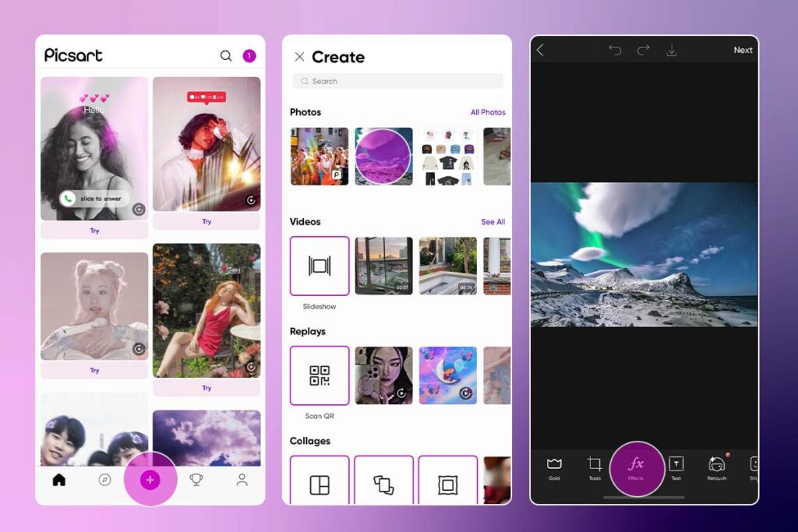Tap the Search field on the Create screen
The image size is (798, 532).
[397, 81]
